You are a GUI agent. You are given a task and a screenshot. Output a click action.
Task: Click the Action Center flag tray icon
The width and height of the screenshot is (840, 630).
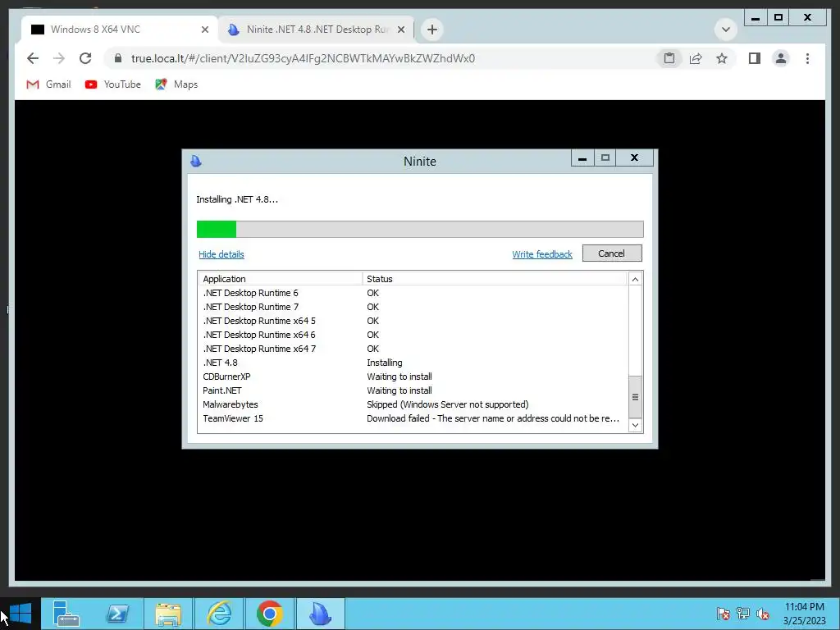coord(723,614)
